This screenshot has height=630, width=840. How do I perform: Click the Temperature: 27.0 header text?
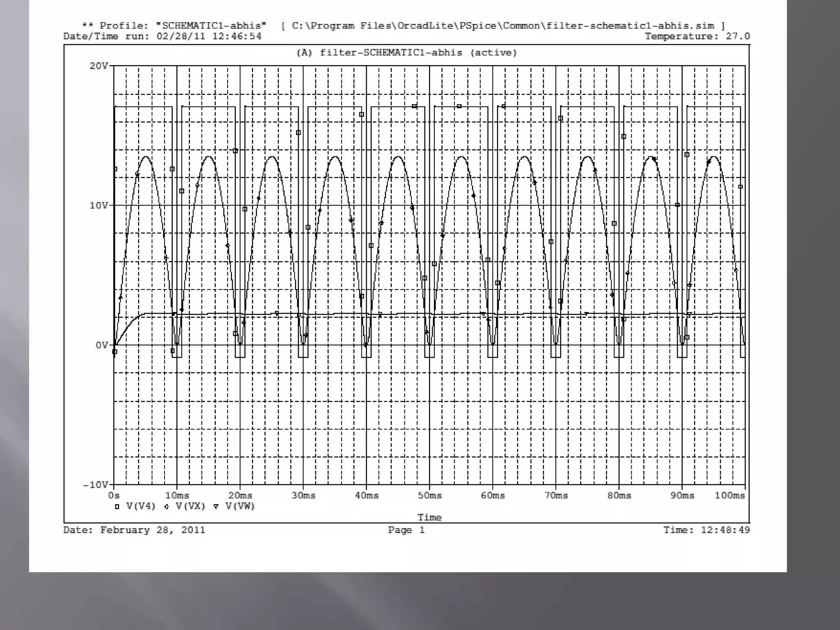(x=697, y=37)
